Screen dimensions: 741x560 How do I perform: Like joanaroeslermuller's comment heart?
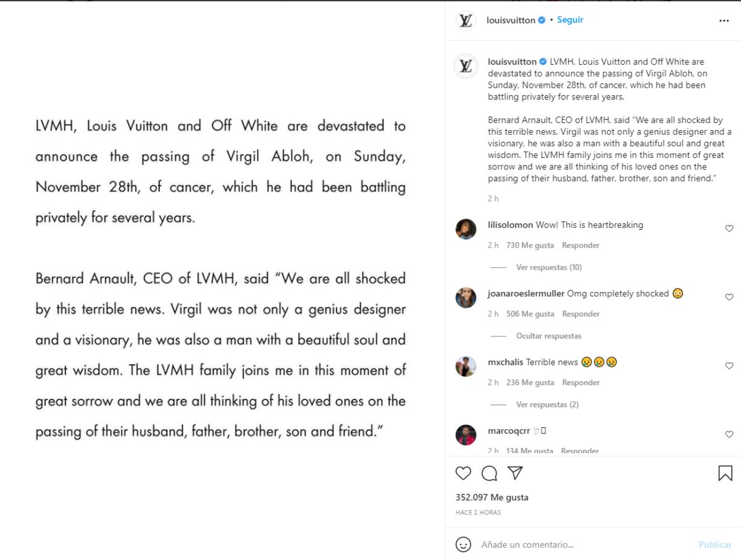point(729,297)
